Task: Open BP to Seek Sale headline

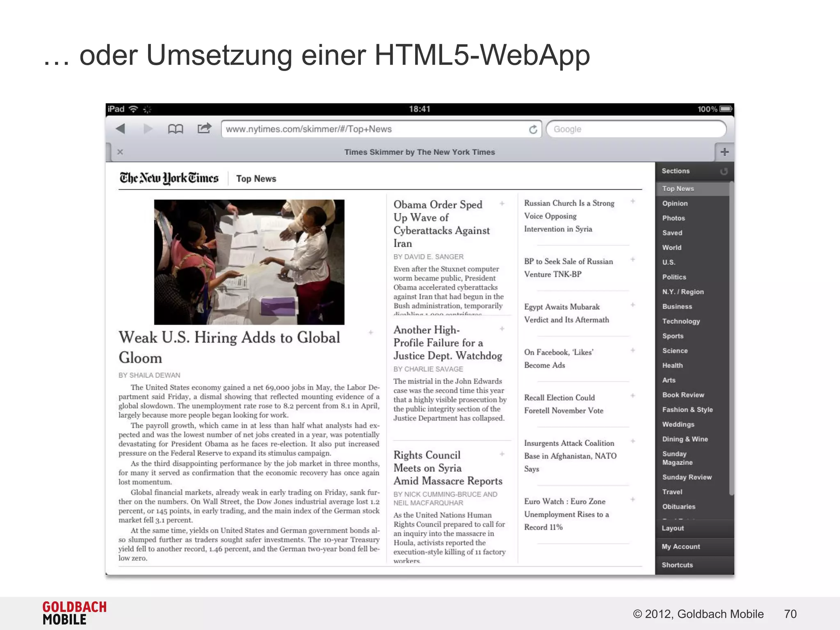Action: coord(568,268)
